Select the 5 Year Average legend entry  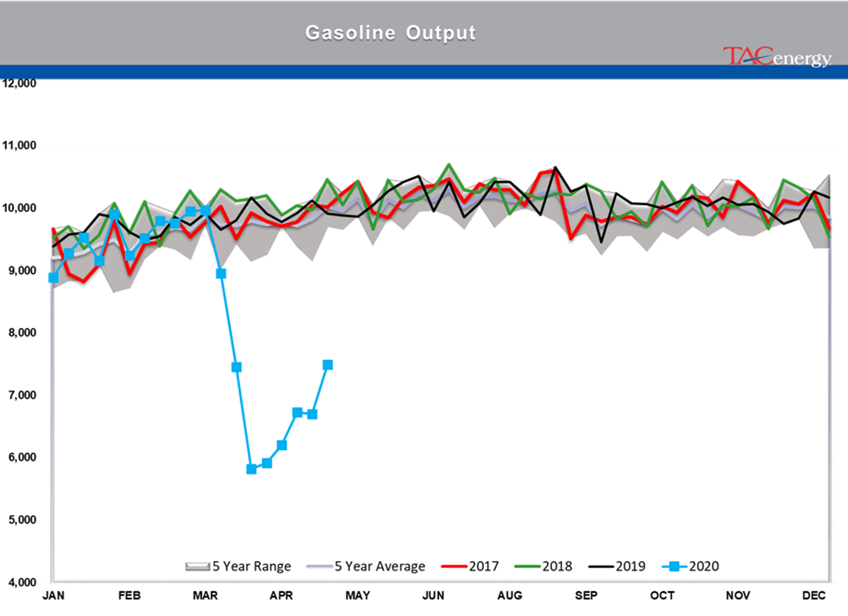[x=366, y=566]
